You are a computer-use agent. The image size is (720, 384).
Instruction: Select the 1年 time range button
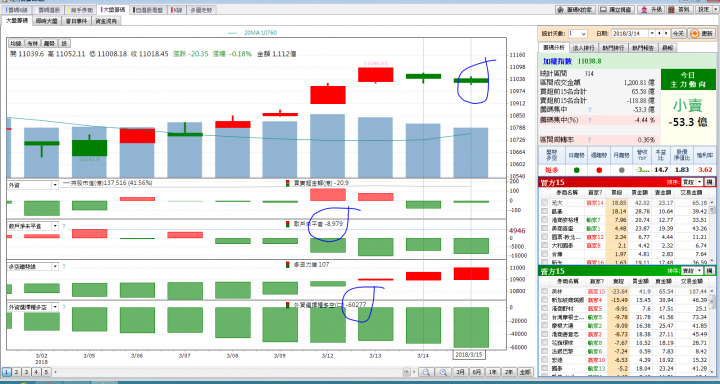tap(492, 372)
